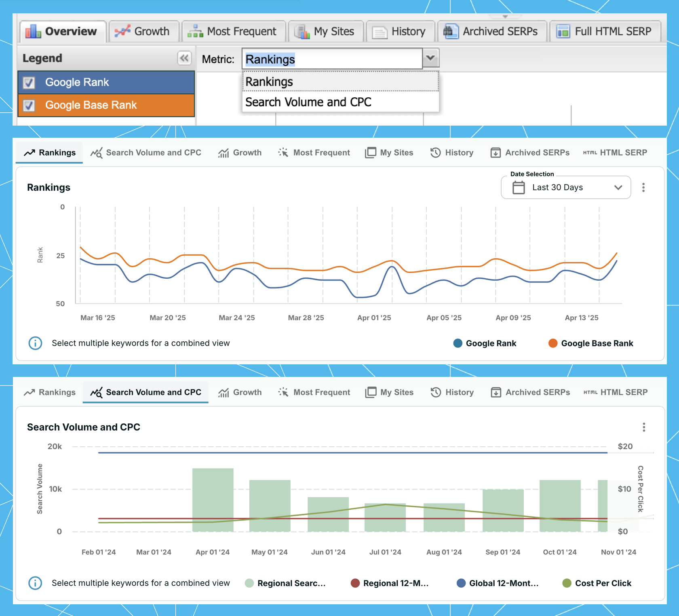Open History tab in Rankings panel
The height and width of the screenshot is (616, 679).
tap(452, 153)
